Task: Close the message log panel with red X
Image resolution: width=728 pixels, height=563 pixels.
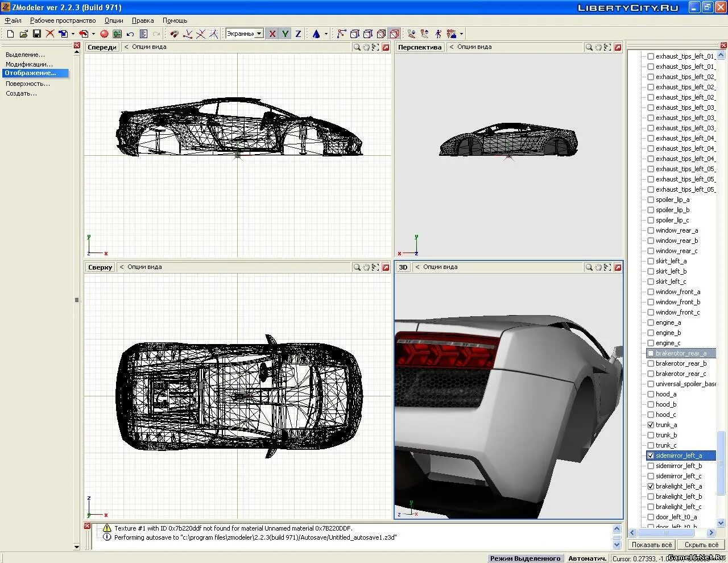Action: coord(87,526)
